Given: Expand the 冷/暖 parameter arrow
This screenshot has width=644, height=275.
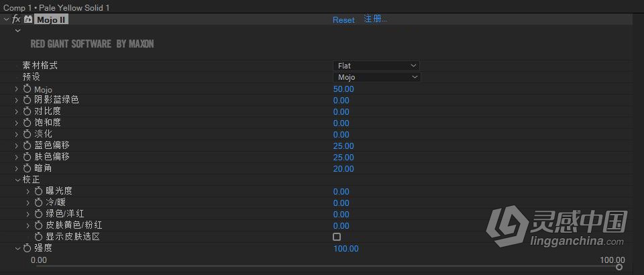Looking at the screenshot, I should pyautogui.click(x=28, y=203).
